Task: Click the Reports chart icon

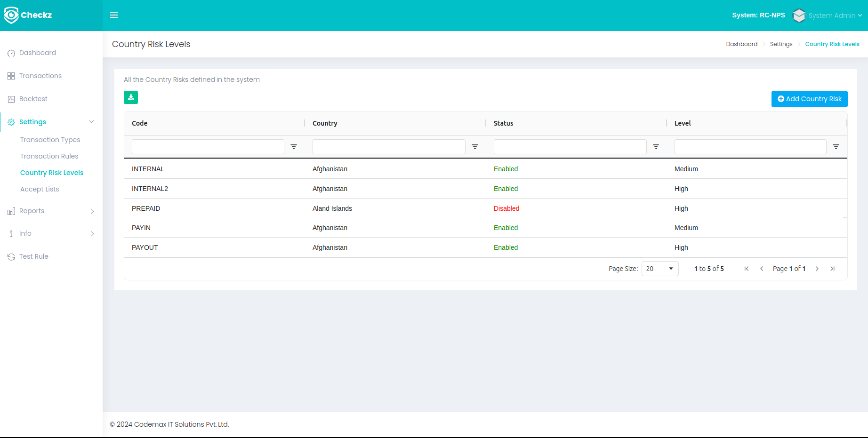Action: (x=11, y=211)
